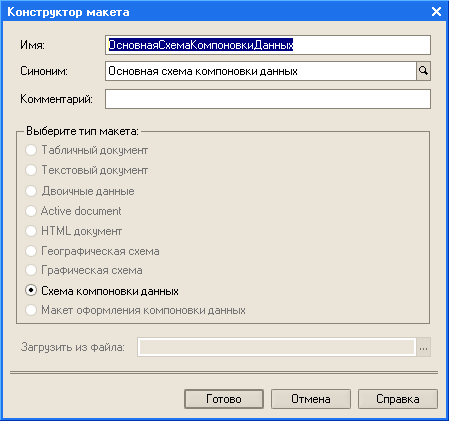Focus the Синоним input field
This screenshot has width=449, height=421.
point(261,71)
